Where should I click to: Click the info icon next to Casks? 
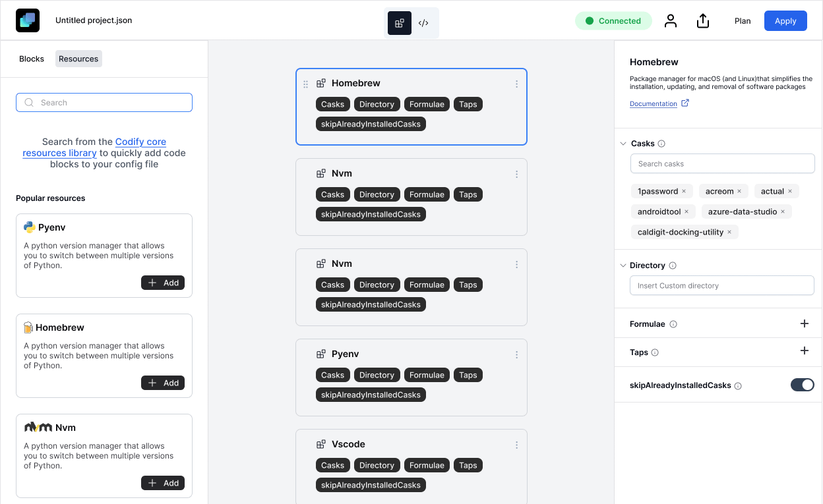pos(661,144)
